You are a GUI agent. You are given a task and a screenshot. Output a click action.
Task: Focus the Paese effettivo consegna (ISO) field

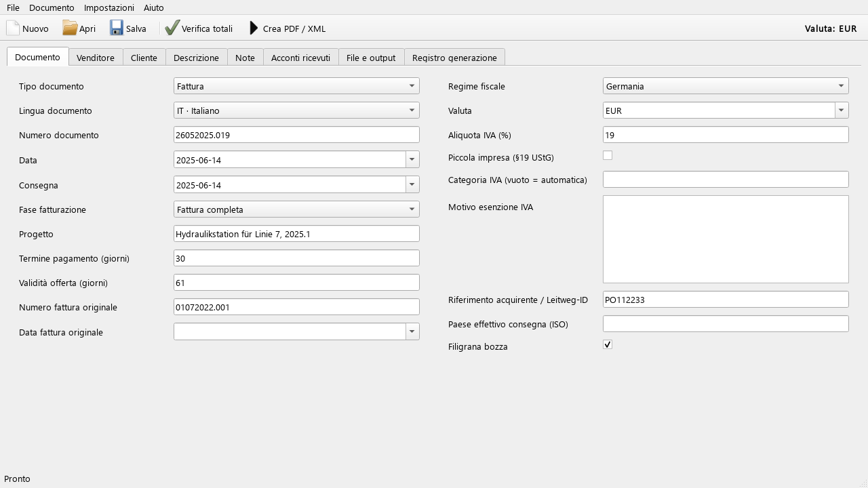pos(726,324)
